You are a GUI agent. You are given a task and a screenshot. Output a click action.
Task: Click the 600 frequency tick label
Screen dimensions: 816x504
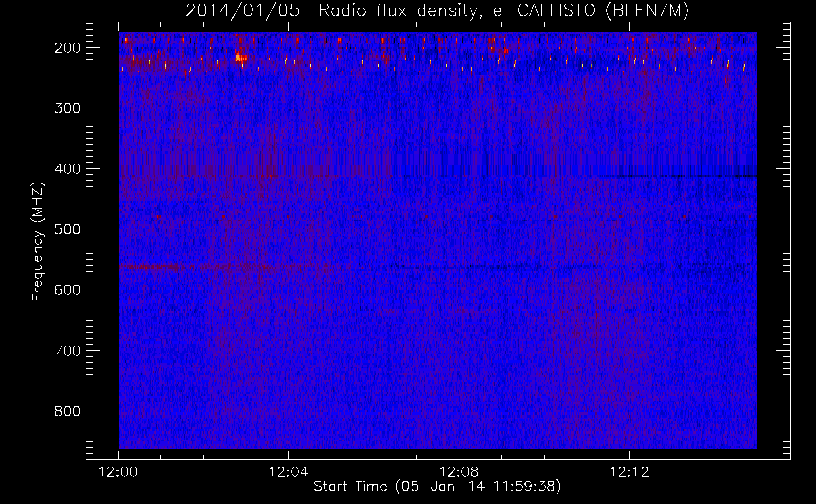tap(67, 290)
